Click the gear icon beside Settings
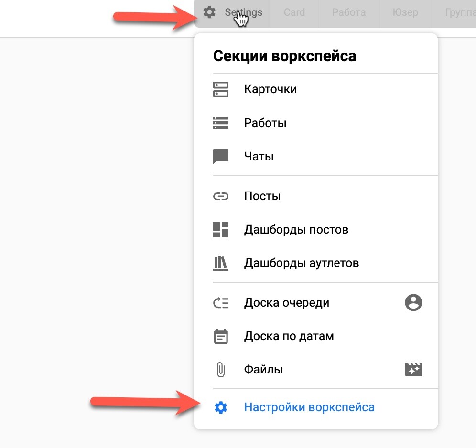 (x=209, y=12)
